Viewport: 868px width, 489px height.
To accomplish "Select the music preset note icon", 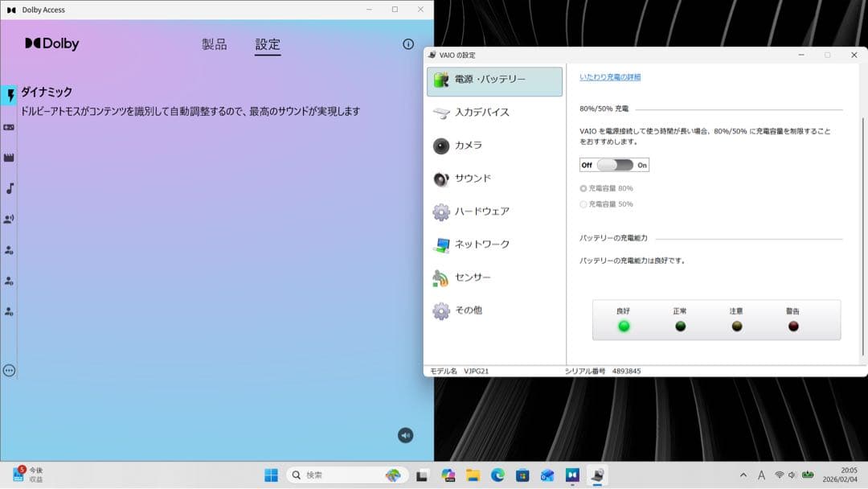I will pyautogui.click(x=10, y=187).
